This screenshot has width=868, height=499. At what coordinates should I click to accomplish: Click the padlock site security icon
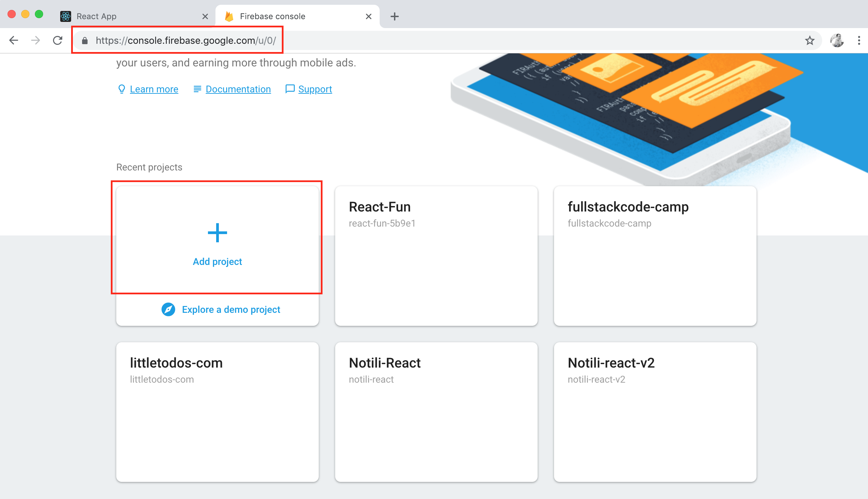(85, 41)
